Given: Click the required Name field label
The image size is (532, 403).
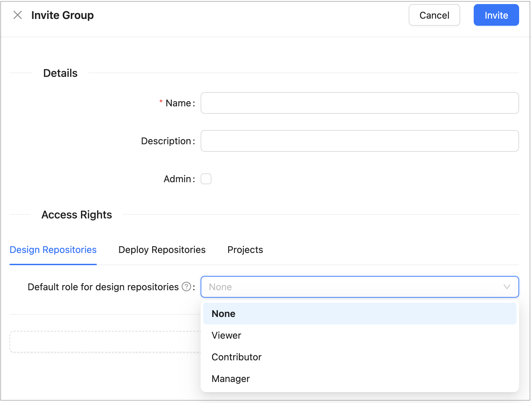Looking at the screenshot, I should [178, 103].
